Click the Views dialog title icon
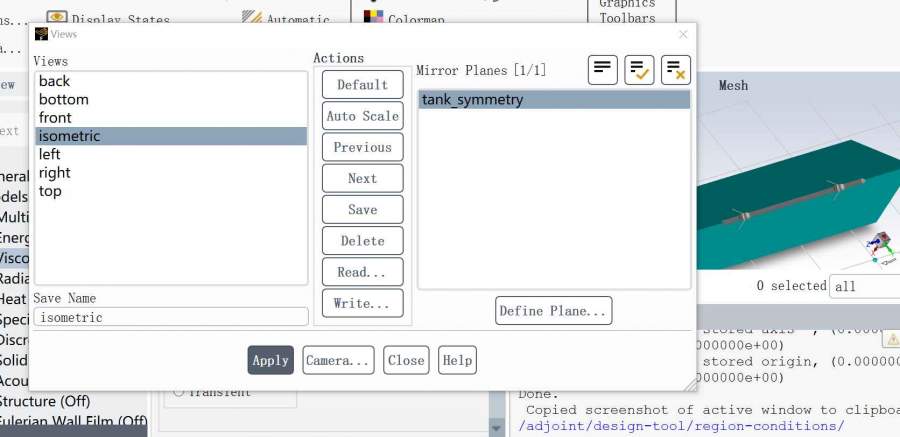This screenshot has width=900, height=437. (41, 34)
